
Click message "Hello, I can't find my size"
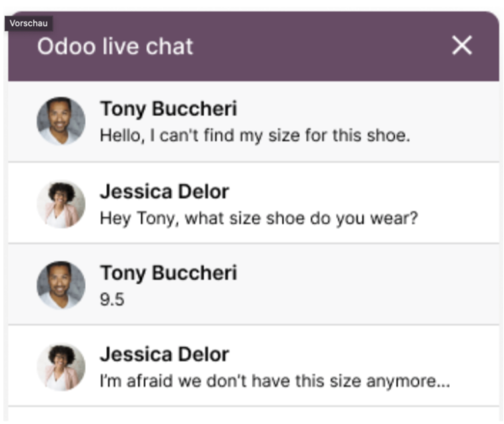tap(255, 135)
